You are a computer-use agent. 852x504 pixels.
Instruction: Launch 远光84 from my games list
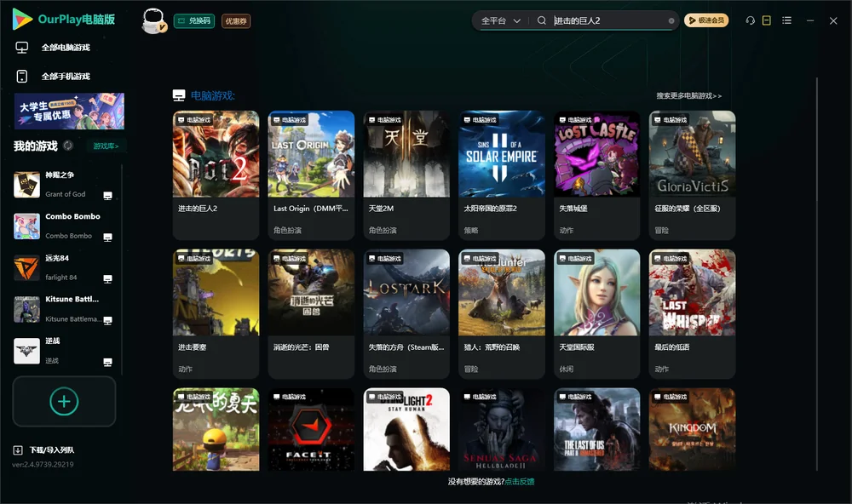point(64,267)
